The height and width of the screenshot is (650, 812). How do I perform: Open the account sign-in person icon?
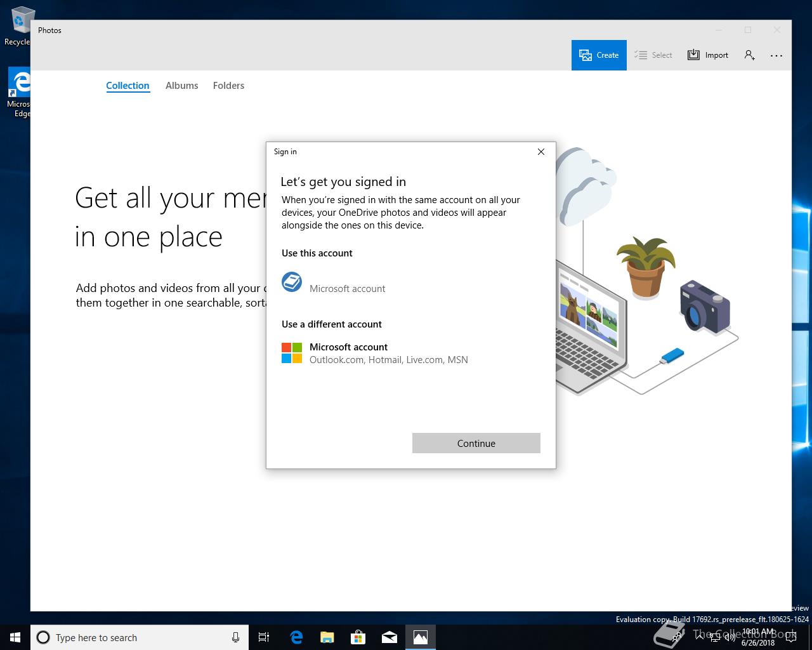tap(749, 55)
